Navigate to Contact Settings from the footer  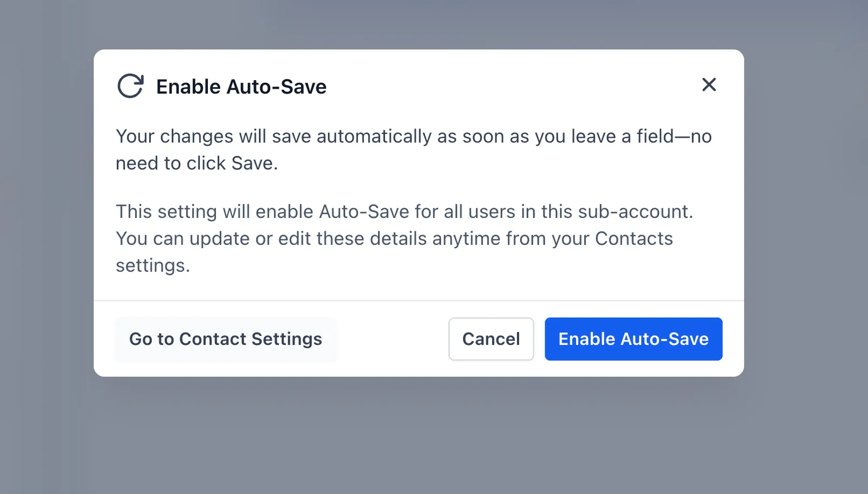[226, 339]
